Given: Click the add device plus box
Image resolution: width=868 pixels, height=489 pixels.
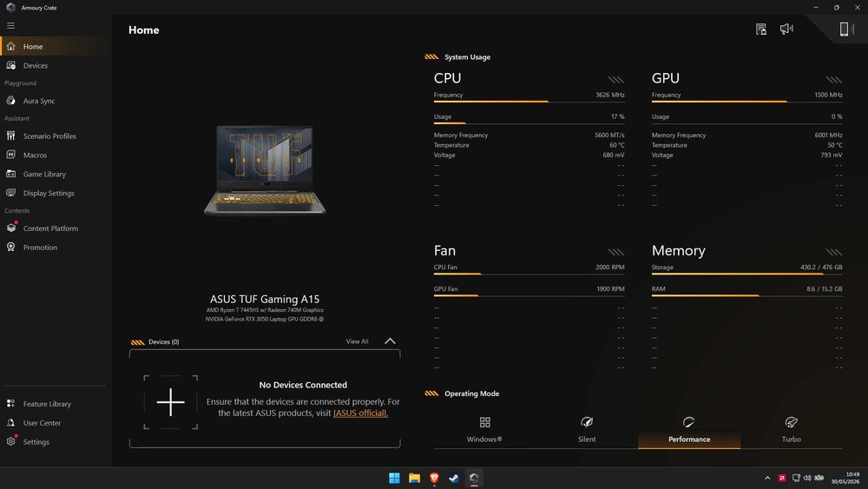Looking at the screenshot, I should (x=170, y=402).
